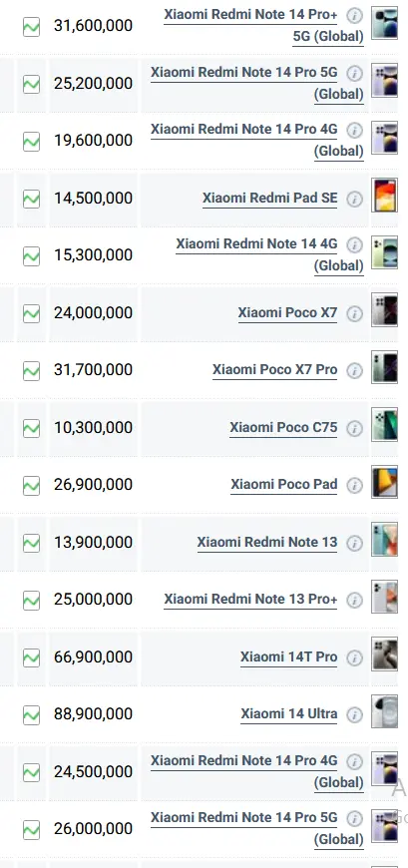The width and height of the screenshot is (408, 868).
Task: Click chart icon next to 14,500,000 price
Action: click(x=32, y=199)
